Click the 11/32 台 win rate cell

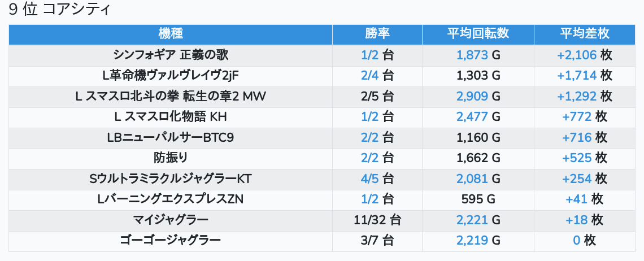(x=377, y=220)
